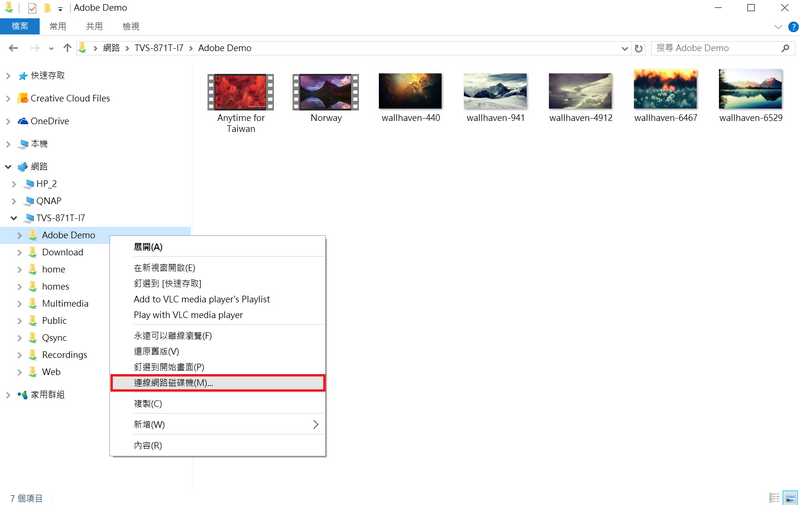Choose Play with VLC media player
800x505 pixels.
(218, 315)
